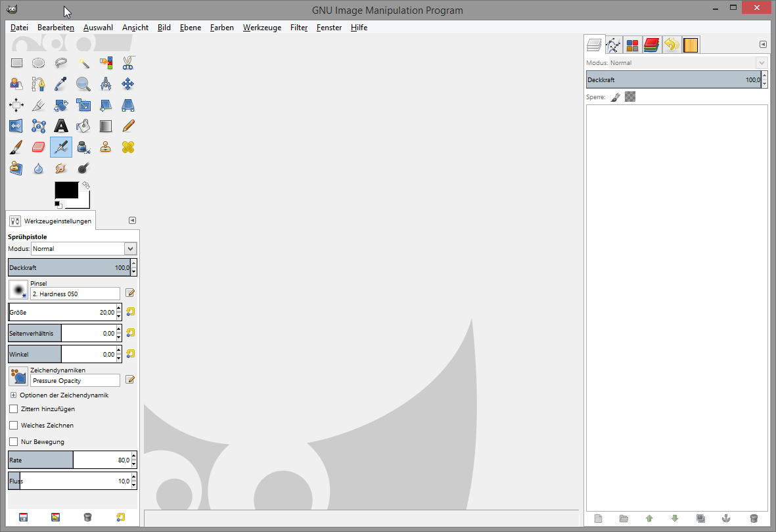Select the Color Picker eyedropper tool

[61, 84]
